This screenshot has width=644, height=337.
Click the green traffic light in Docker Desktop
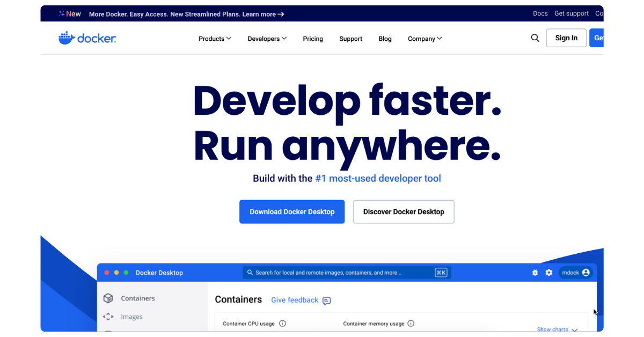(126, 272)
